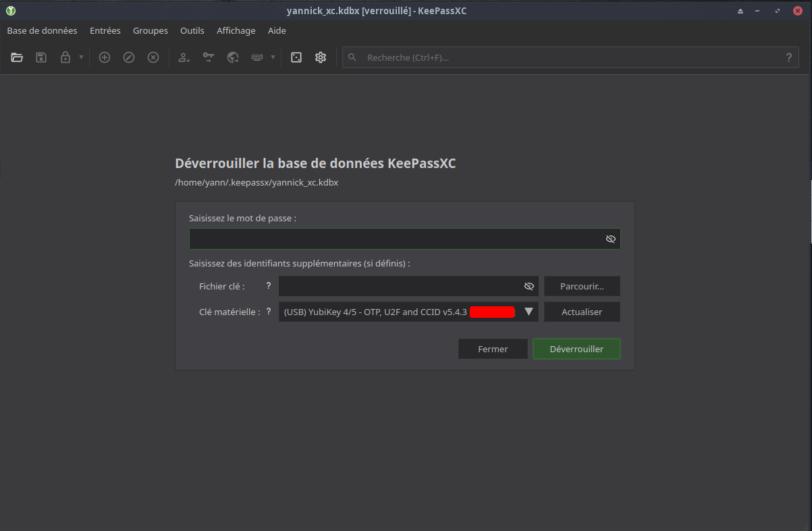812x531 pixels.
Task: Open the Outils menu
Action: pos(192,30)
